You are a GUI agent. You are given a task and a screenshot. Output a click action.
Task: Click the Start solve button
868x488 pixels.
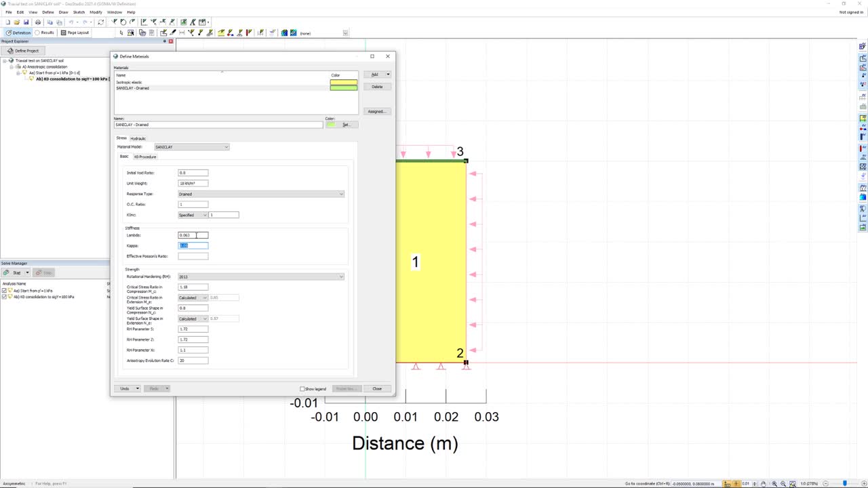14,272
